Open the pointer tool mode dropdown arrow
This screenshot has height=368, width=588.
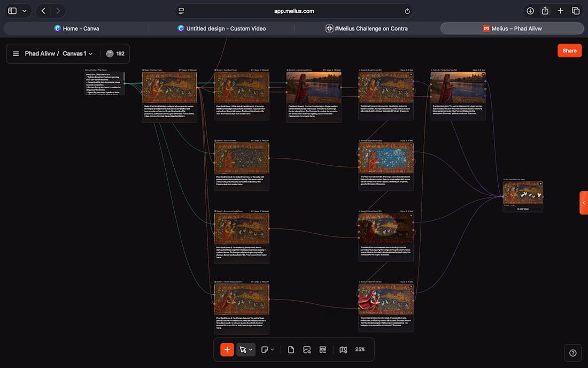(251, 350)
